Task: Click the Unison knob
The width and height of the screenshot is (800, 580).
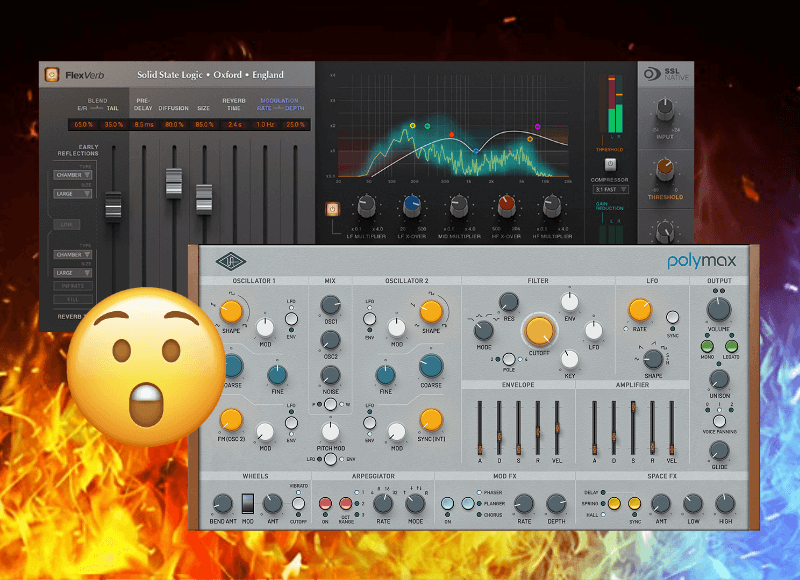Action: tap(719, 380)
